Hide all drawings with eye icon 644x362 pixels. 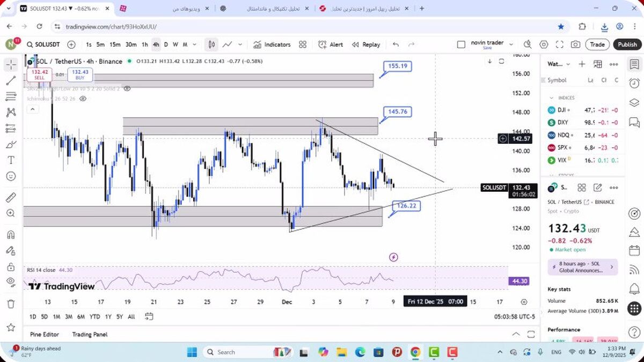(11, 282)
